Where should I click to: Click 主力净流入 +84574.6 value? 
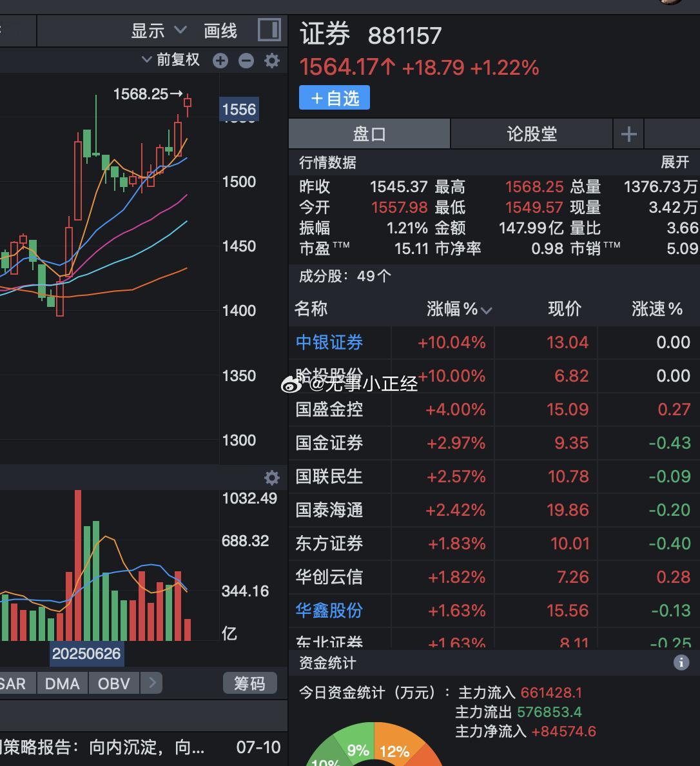564,731
